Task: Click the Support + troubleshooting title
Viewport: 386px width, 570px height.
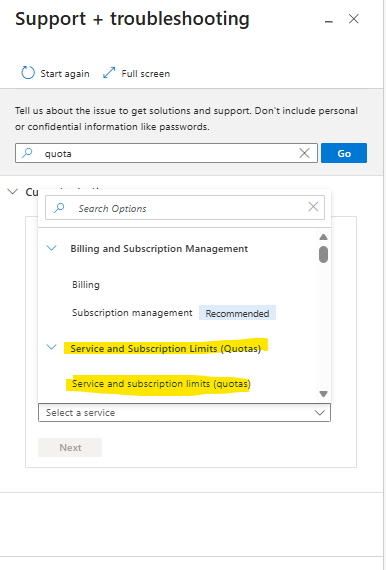Action: pos(132,19)
